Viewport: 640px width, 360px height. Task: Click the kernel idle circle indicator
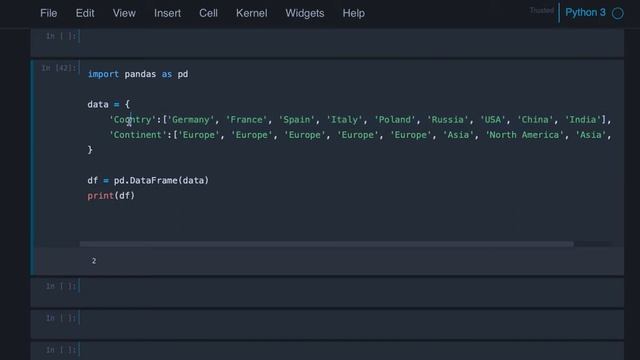[x=618, y=13]
